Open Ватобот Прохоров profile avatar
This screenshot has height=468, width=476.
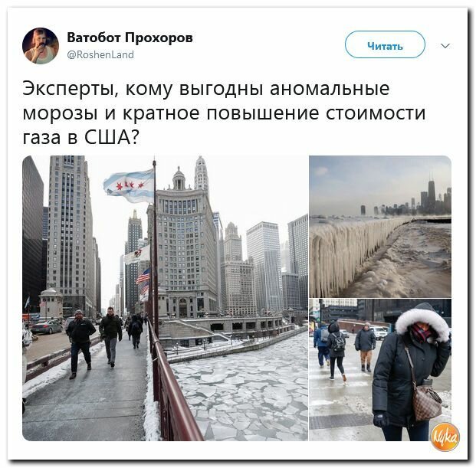(41, 46)
